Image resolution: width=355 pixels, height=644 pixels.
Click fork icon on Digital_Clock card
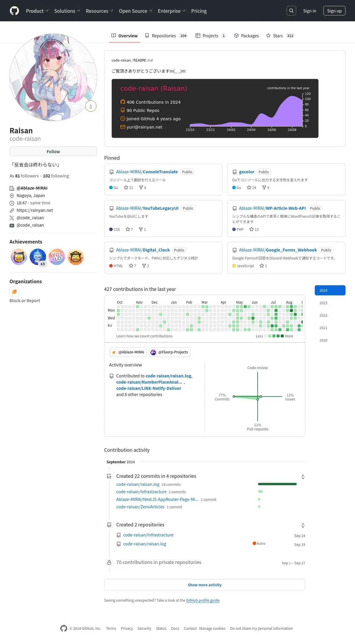[144, 266]
